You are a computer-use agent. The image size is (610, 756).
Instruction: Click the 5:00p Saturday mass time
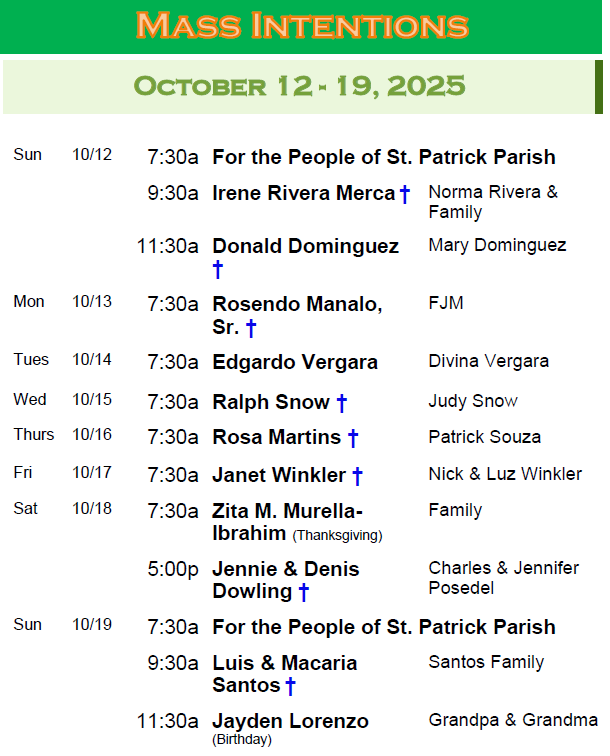pyautogui.click(x=173, y=570)
